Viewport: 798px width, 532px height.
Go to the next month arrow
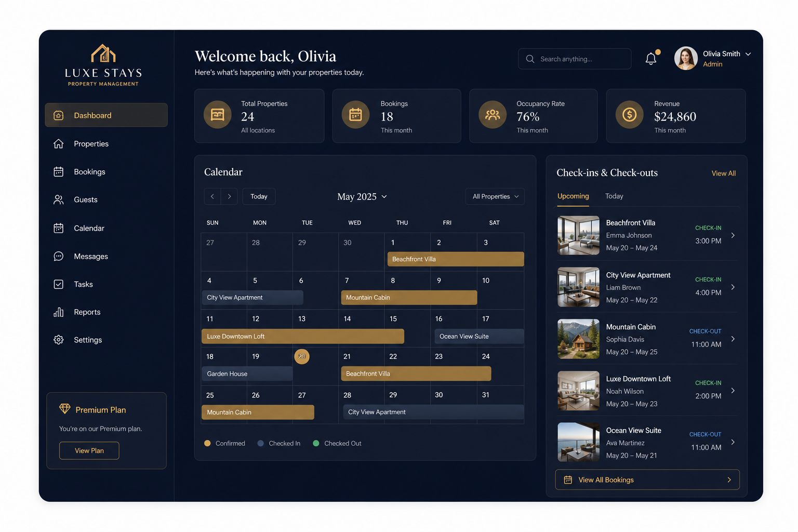tap(230, 196)
